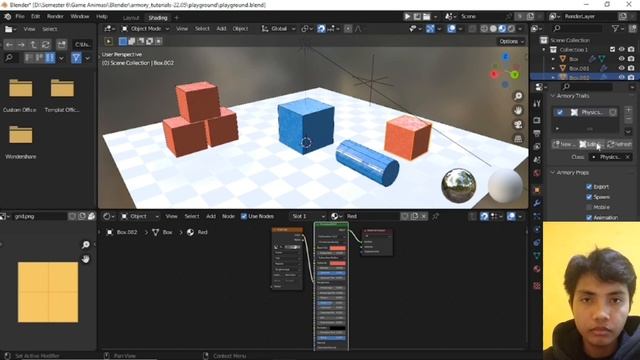
Task: Open the World properties tab icon
Action: pyautogui.click(x=537, y=173)
